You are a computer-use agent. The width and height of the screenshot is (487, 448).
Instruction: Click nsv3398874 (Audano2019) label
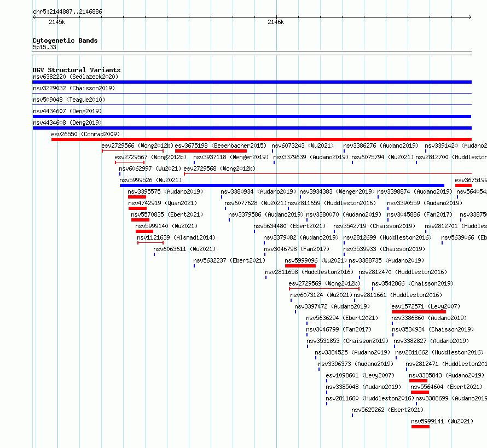point(415,191)
